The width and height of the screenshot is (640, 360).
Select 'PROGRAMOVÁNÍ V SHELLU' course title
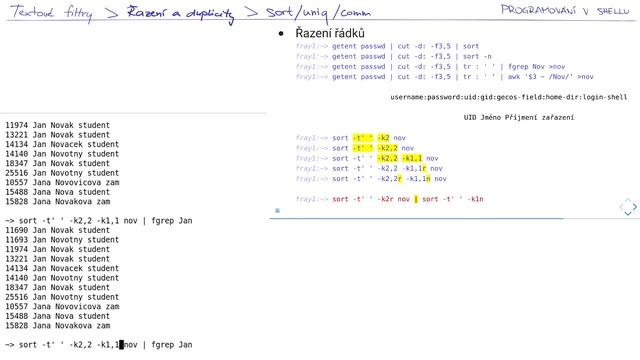point(565,10)
